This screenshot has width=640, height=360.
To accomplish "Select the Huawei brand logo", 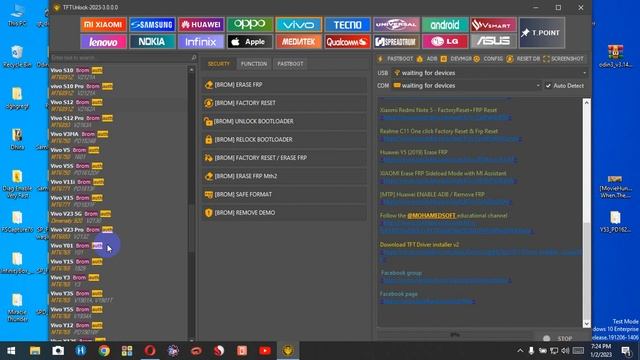I will click(201, 25).
